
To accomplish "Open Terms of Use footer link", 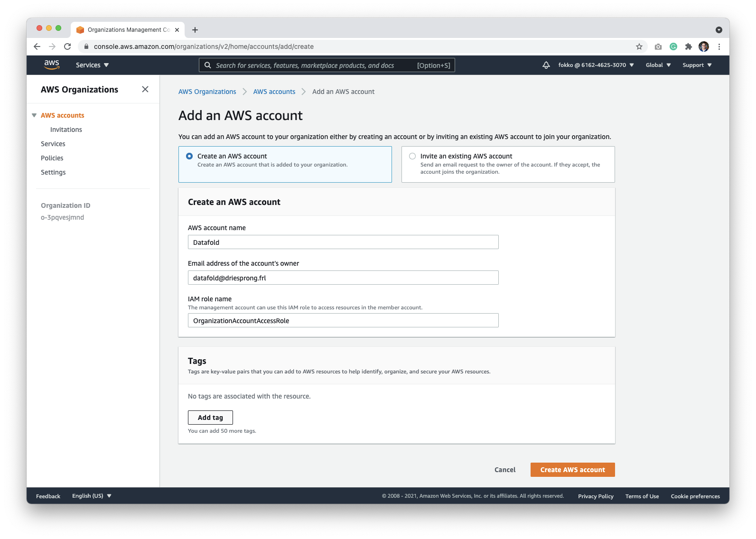I will coord(642,496).
